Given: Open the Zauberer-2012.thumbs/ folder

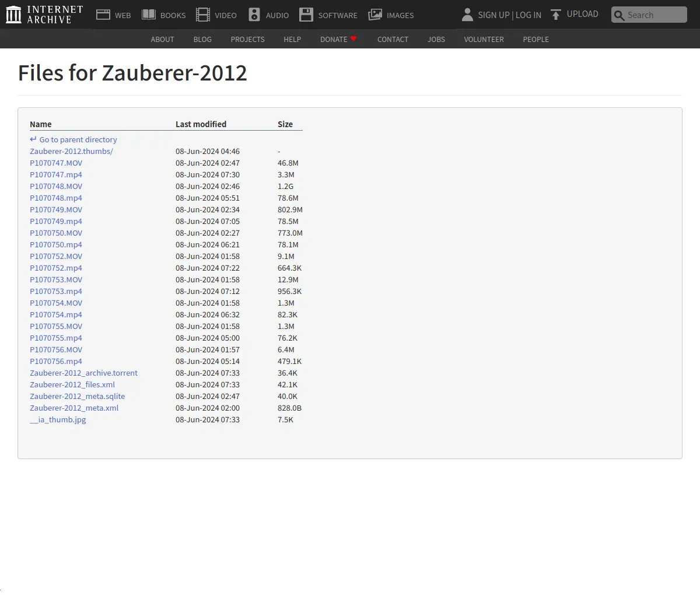Looking at the screenshot, I should click(71, 151).
